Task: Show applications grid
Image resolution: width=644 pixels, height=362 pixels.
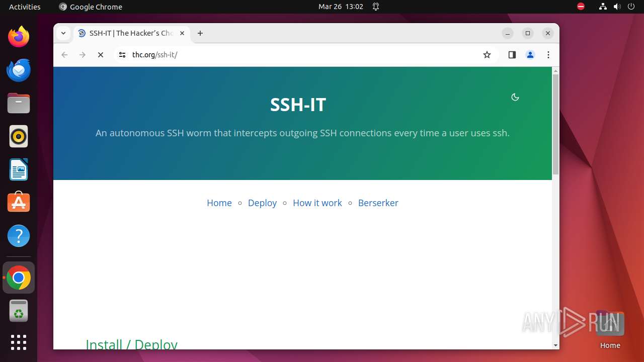Action: (19, 342)
